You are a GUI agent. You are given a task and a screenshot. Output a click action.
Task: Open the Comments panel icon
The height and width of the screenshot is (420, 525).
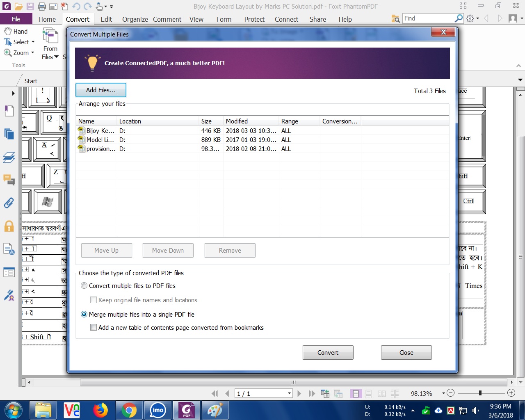click(9, 180)
